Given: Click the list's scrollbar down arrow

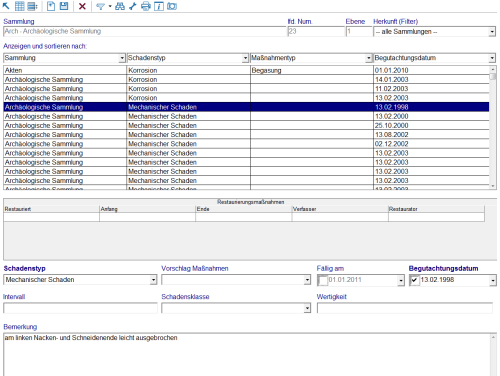Looking at the screenshot, I should [493, 186].
